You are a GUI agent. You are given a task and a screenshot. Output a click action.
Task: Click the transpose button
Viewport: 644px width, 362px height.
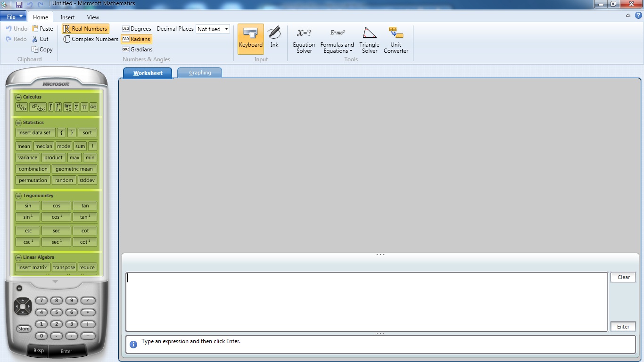(64, 267)
